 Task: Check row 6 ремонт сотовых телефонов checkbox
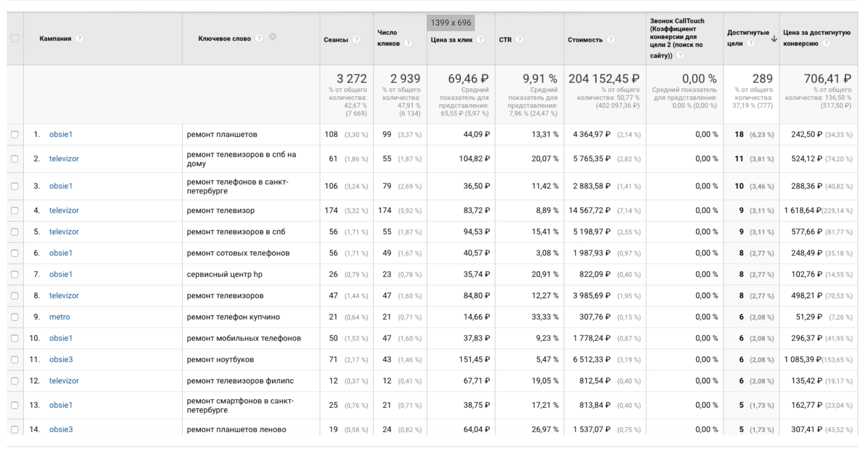[15, 253]
